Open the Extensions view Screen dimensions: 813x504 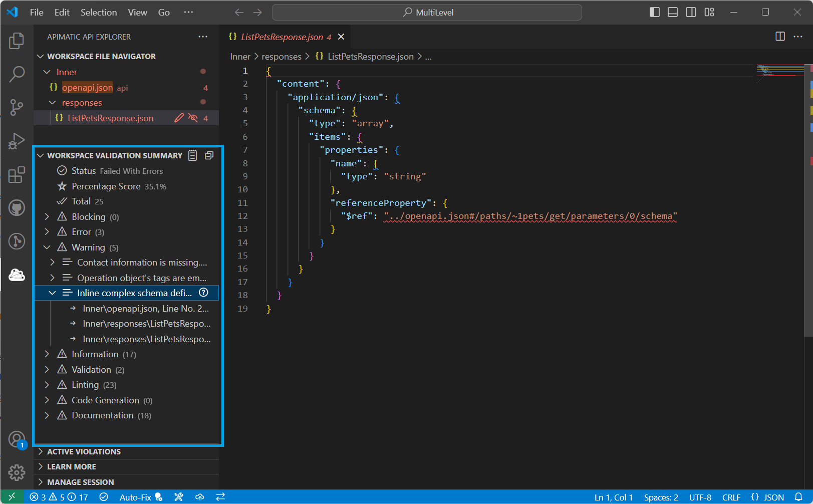(x=17, y=175)
